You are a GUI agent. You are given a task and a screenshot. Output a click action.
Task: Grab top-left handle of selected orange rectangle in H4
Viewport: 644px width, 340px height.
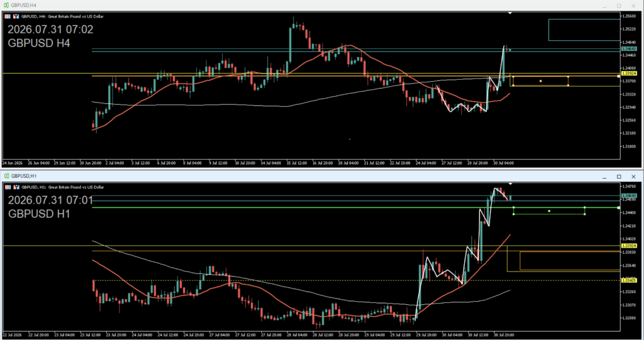pyautogui.click(x=513, y=77)
